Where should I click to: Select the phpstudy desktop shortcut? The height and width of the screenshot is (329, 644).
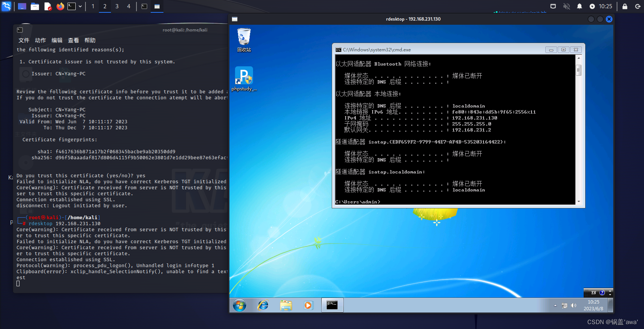click(244, 79)
